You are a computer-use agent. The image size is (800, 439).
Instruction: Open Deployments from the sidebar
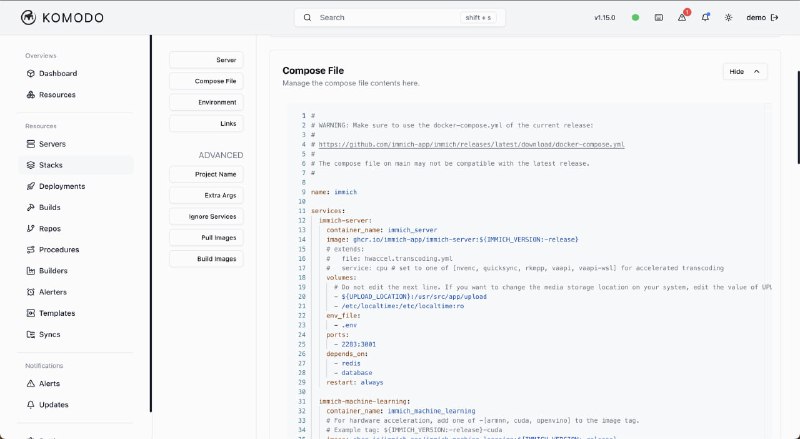(x=61, y=186)
